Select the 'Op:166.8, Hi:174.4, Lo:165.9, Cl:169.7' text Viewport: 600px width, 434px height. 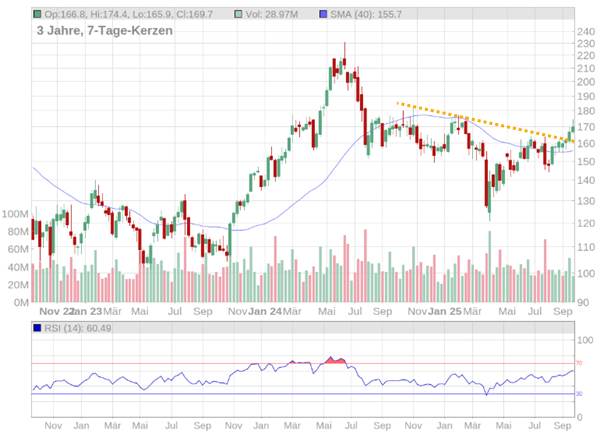point(129,15)
